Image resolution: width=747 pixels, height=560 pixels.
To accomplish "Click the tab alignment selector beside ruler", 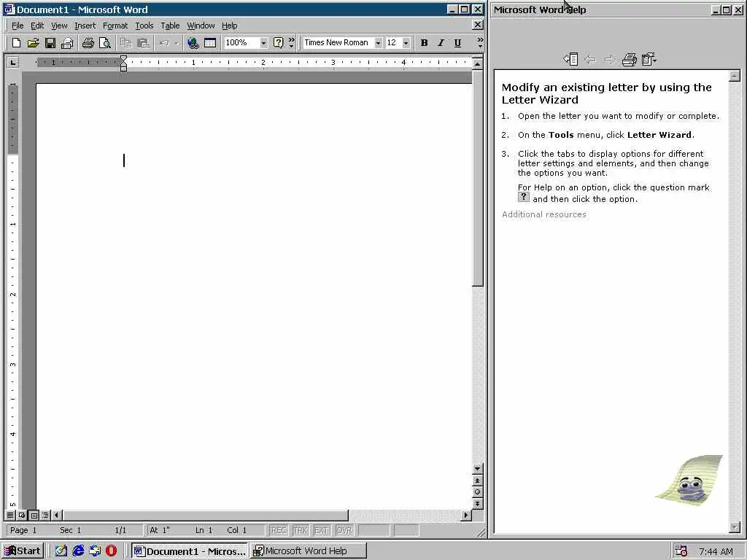I will 13,63.
